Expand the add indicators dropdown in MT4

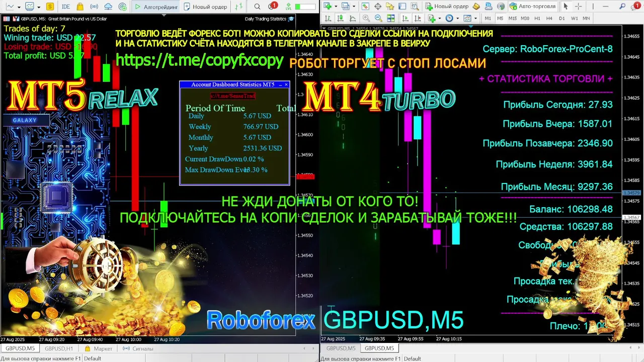tap(439, 18)
